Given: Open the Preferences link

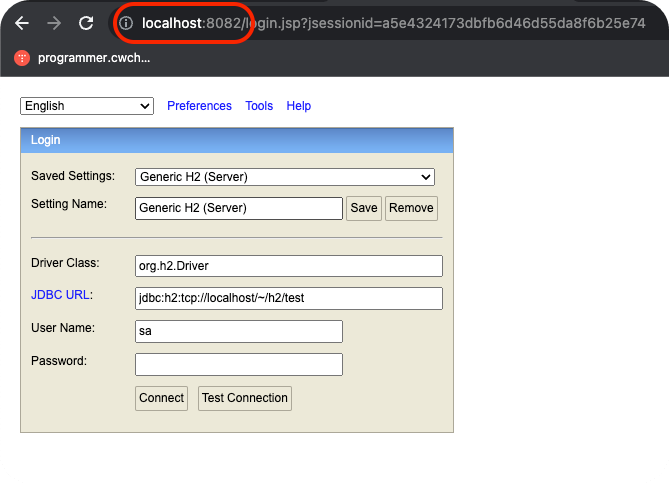Looking at the screenshot, I should click(199, 106).
